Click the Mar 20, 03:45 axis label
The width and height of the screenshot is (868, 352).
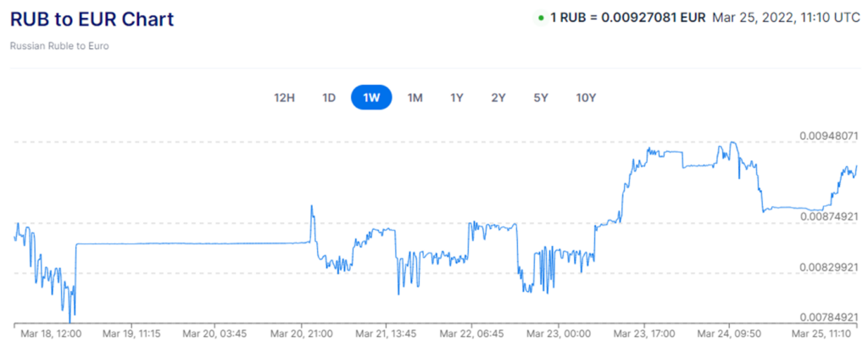click(214, 334)
